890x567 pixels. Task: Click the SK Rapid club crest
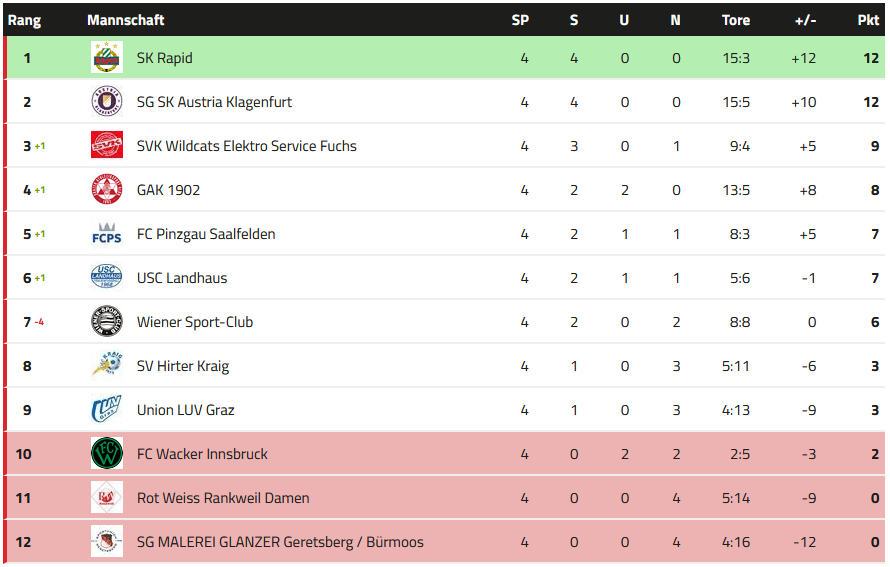click(x=107, y=58)
